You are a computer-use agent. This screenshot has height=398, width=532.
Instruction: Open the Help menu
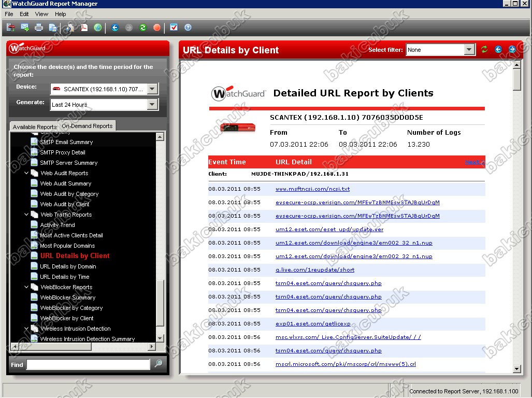click(x=61, y=14)
